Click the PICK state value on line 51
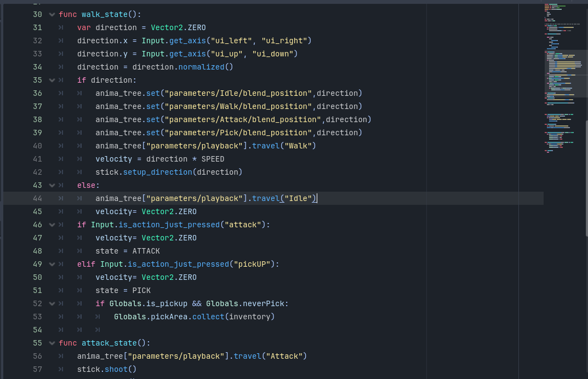Viewport: 588px width, 379px height. (141, 290)
